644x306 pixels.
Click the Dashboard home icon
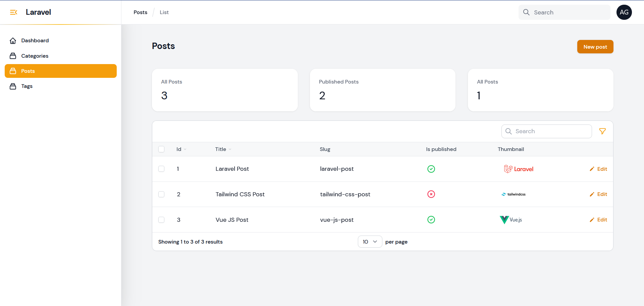coord(13,41)
